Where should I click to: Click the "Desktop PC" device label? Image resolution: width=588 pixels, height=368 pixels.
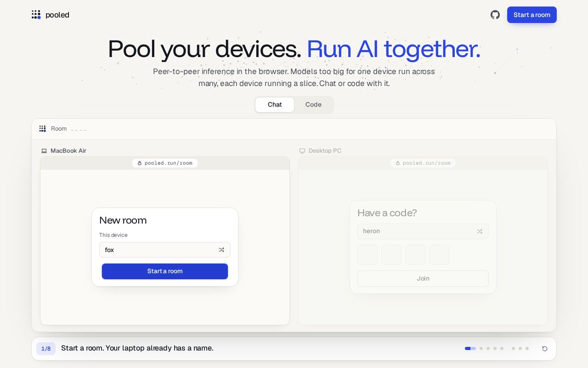coord(325,151)
